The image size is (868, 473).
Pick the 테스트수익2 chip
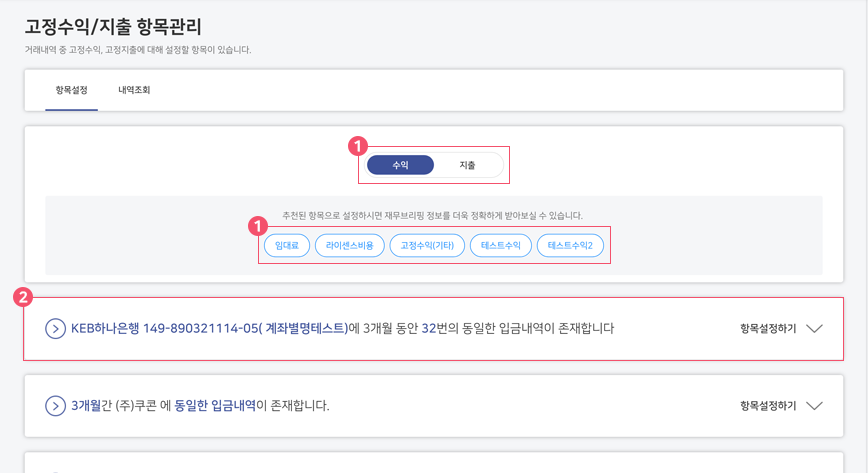[570, 245]
